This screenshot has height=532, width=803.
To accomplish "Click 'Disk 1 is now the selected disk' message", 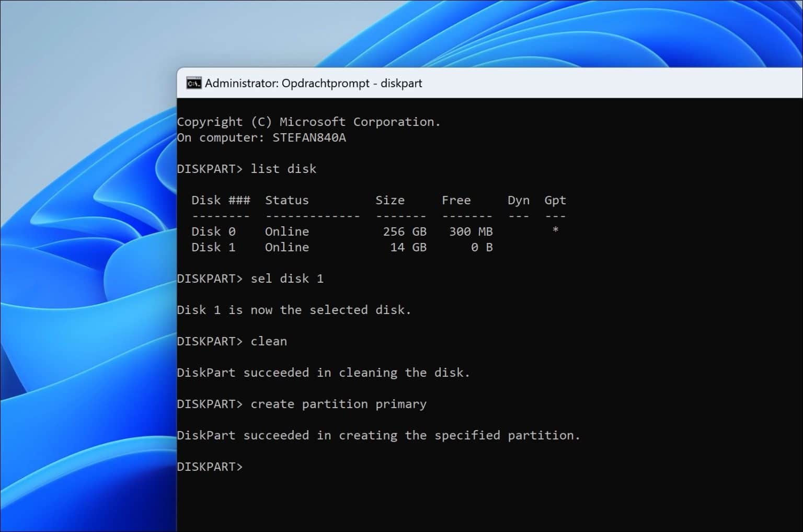I will (x=294, y=310).
